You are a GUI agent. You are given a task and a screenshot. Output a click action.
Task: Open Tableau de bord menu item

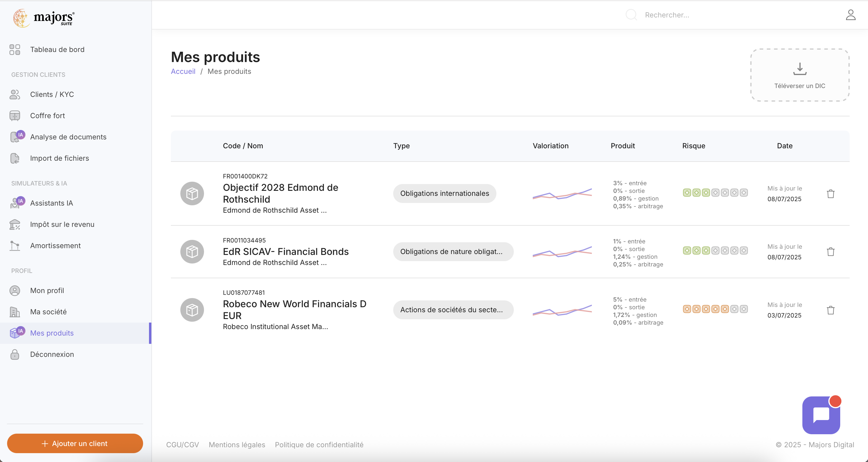tap(57, 50)
